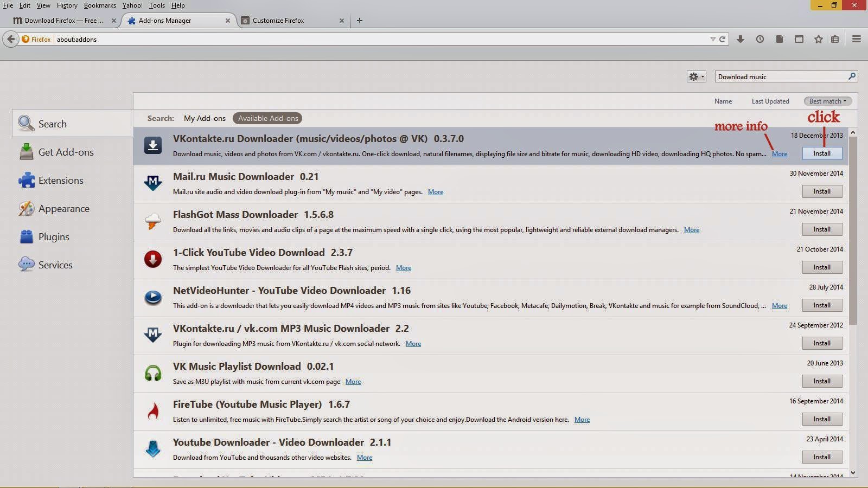Viewport: 868px width, 488px height.
Task: Switch to Customize Firefox tab
Action: (292, 21)
